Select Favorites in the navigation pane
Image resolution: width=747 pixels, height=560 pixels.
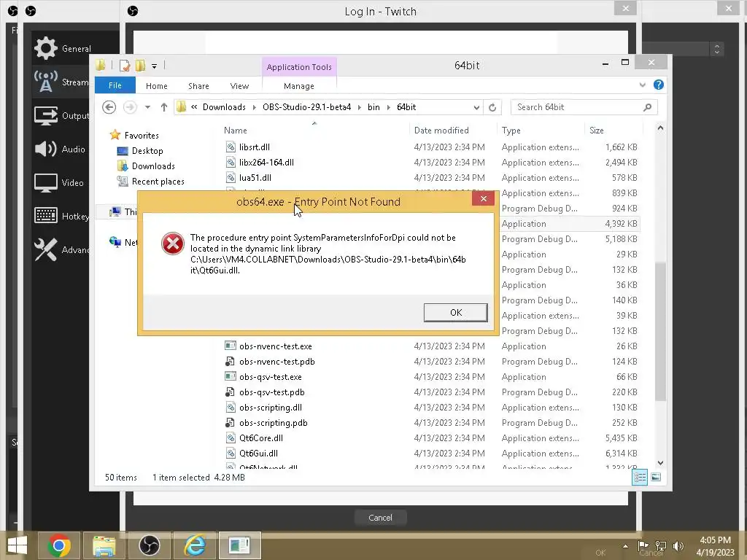(141, 135)
